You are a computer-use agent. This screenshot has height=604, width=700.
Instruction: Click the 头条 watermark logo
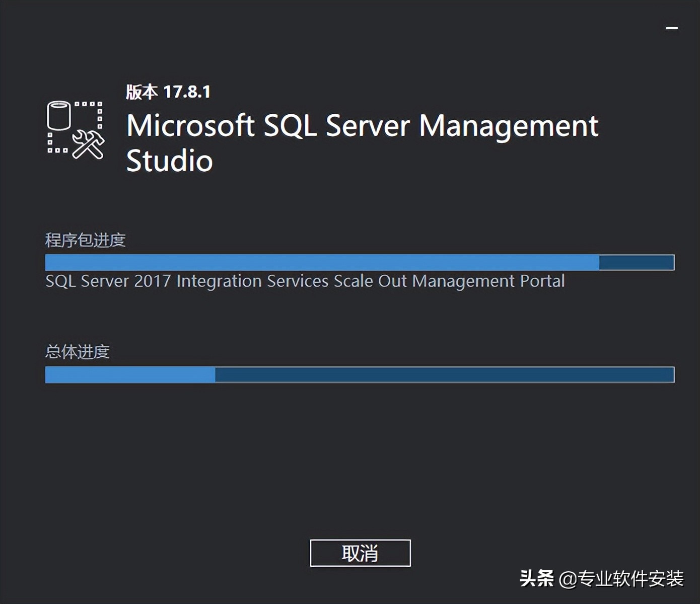537,578
